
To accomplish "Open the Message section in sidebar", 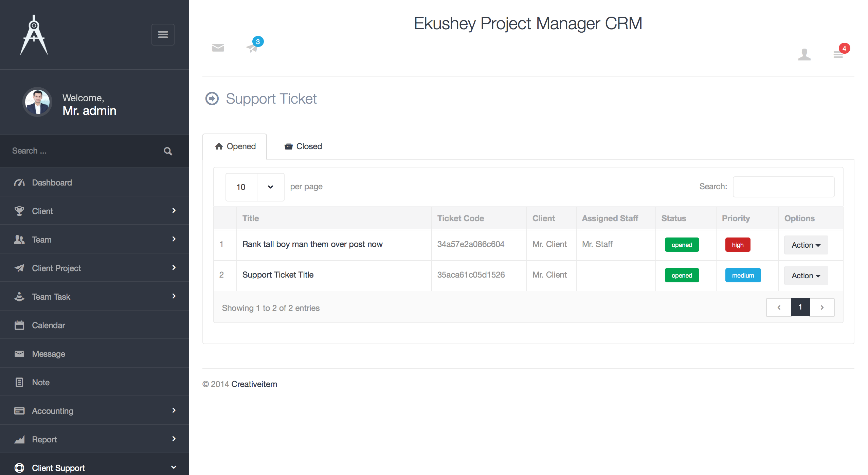I will 49,354.
